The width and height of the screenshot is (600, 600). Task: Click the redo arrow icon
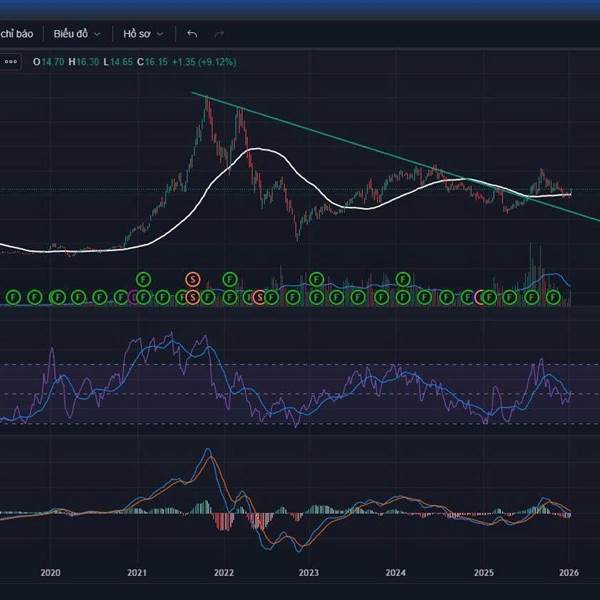pyautogui.click(x=219, y=33)
